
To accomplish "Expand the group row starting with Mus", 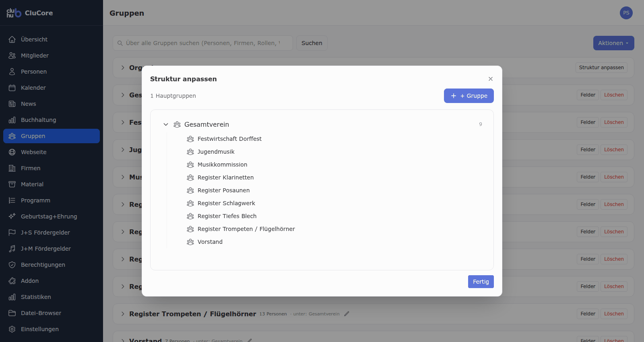I will click(123, 177).
